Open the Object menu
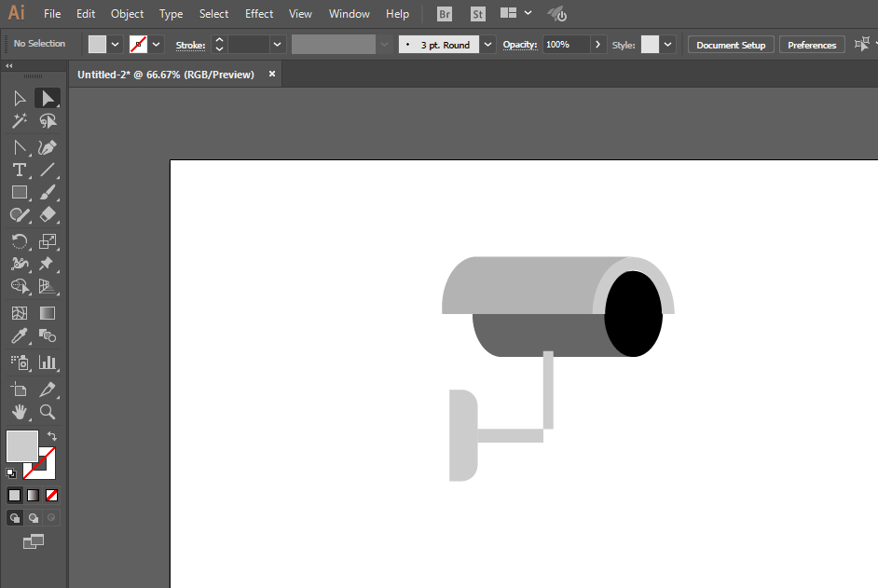The height and width of the screenshot is (588, 878). click(127, 13)
